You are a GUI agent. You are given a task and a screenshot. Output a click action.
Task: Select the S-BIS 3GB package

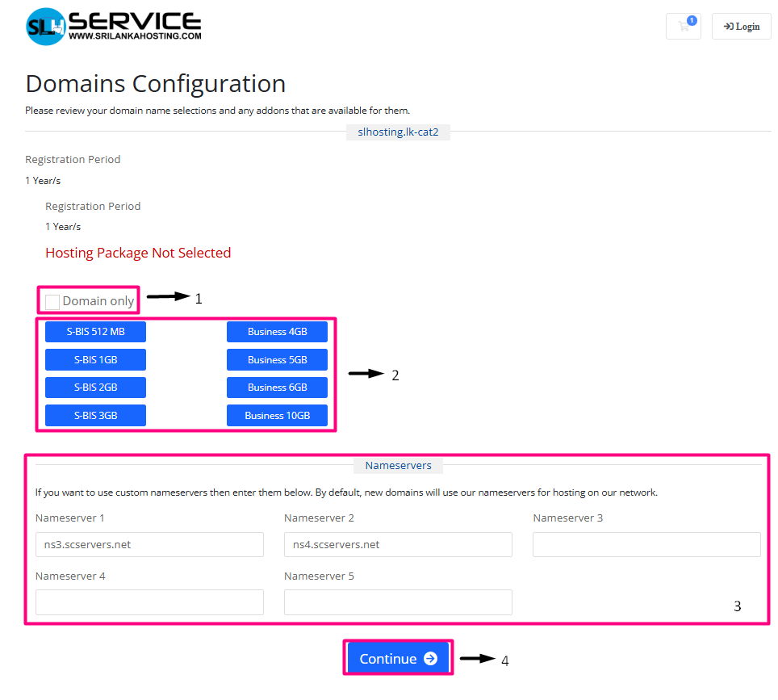95,415
